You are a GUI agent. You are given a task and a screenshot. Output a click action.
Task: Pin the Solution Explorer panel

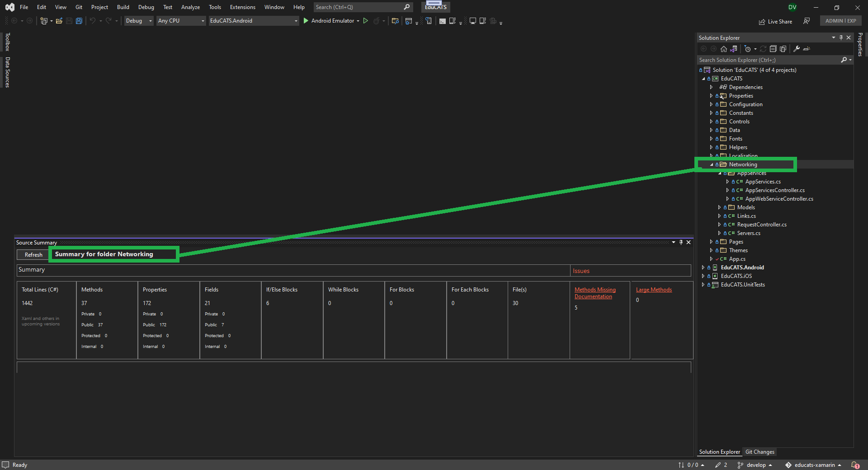pyautogui.click(x=841, y=38)
